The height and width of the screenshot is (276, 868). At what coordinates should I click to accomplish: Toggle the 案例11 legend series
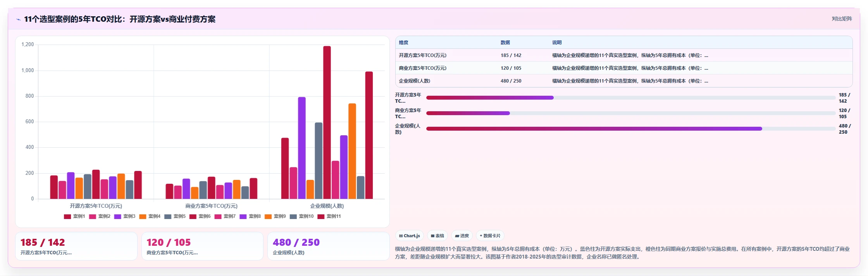pos(329,216)
